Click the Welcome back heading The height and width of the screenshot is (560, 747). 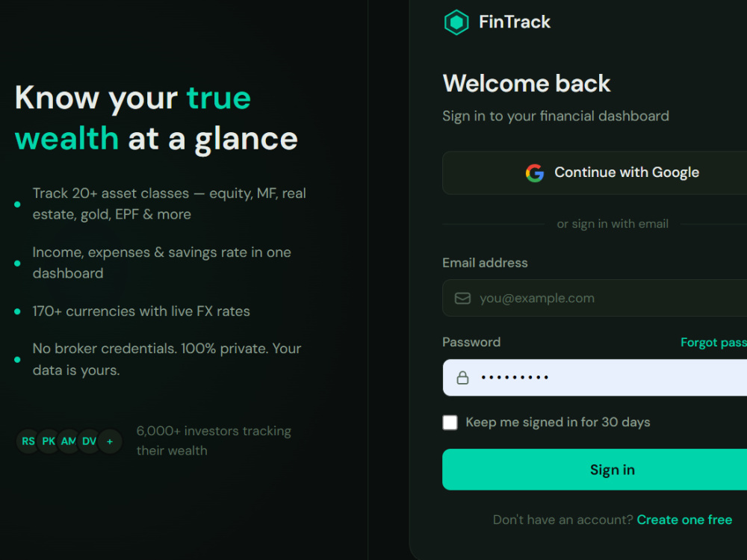point(527,84)
